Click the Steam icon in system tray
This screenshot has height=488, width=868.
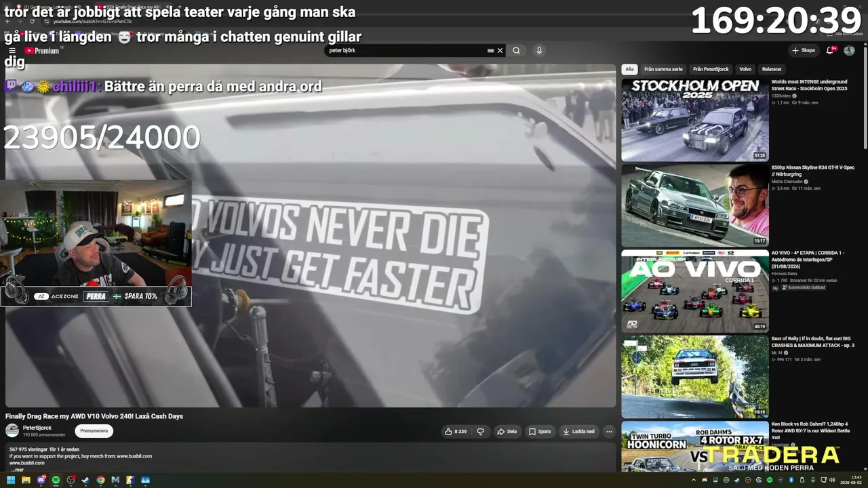pos(737,480)
